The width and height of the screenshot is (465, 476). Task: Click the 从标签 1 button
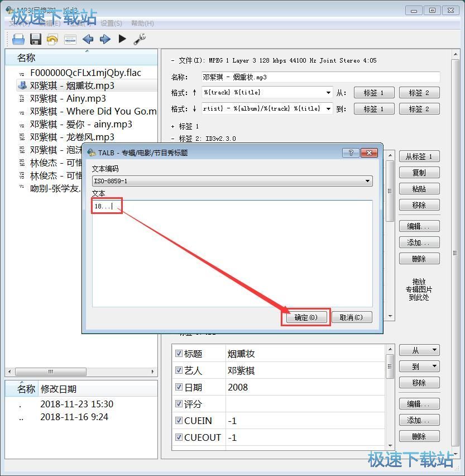coord(419,156)
